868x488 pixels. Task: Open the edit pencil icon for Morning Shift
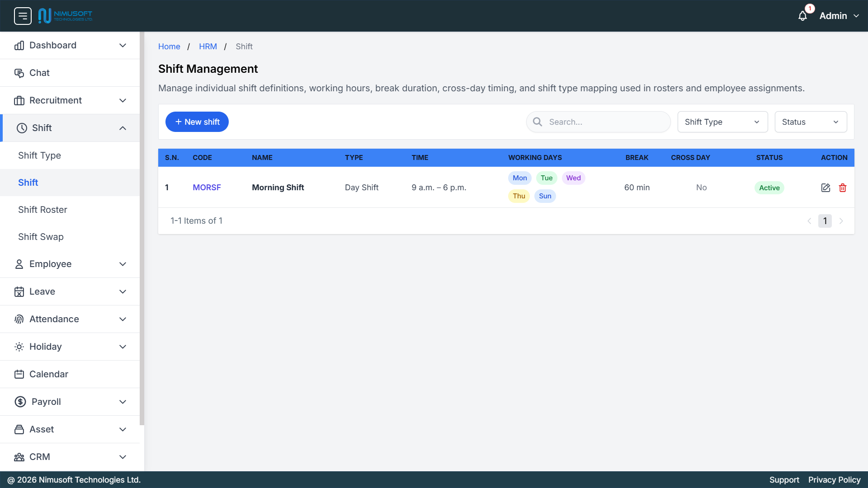pos(826,188)
